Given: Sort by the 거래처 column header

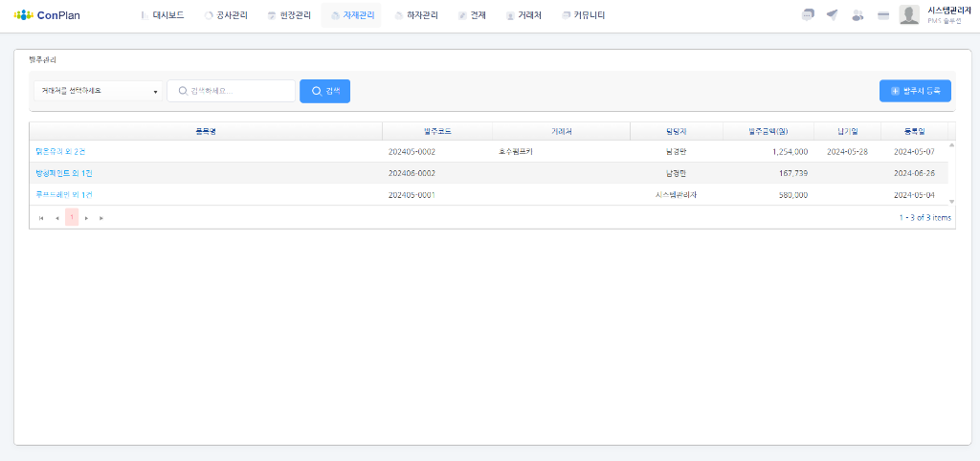Looking at the screenshot, I should [x=561, y=131].
